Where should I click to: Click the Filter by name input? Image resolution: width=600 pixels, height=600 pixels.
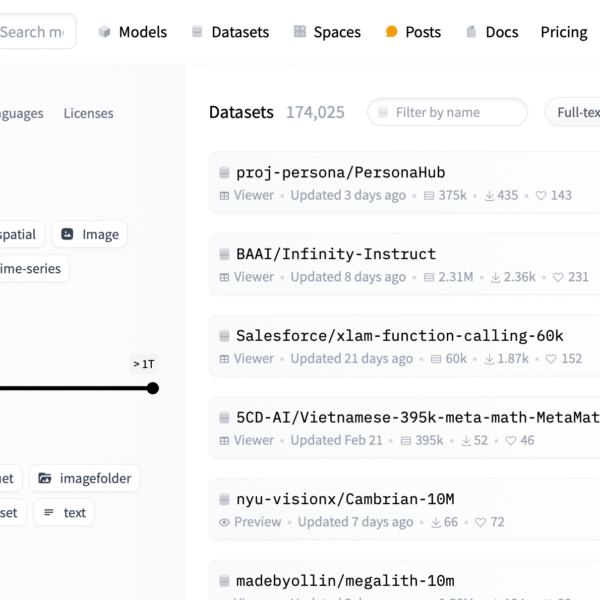[448, 112]
